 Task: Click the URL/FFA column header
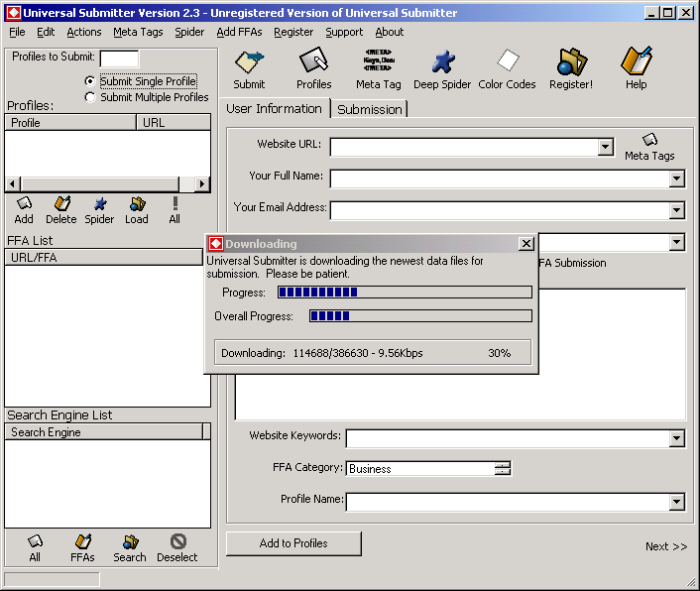pyautogui.click(x=103, y=258)
